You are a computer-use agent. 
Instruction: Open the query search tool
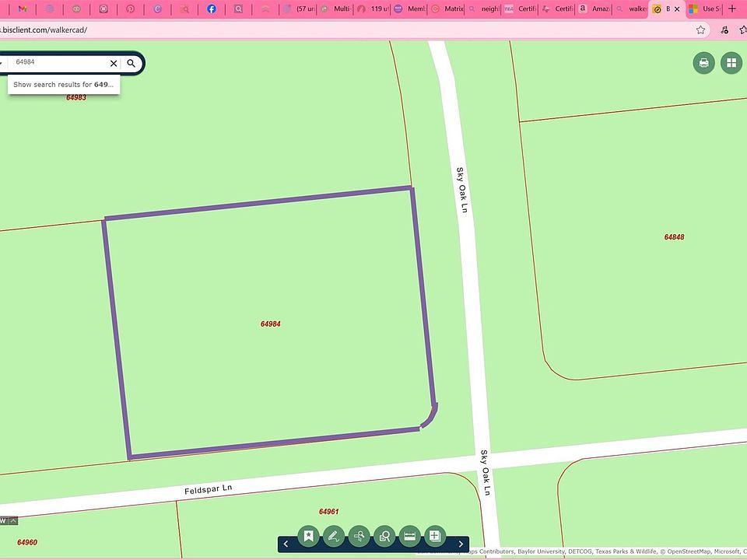359,536
